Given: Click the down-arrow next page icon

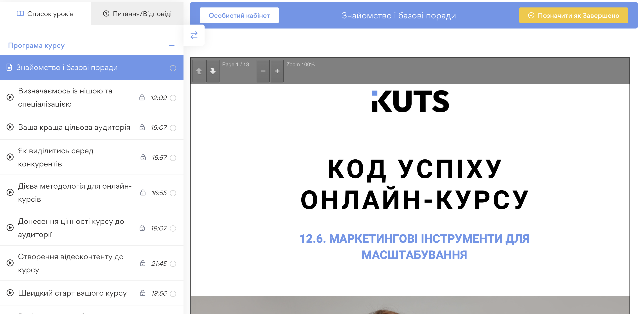Looking at the screenshot, I should pos(213,71).
